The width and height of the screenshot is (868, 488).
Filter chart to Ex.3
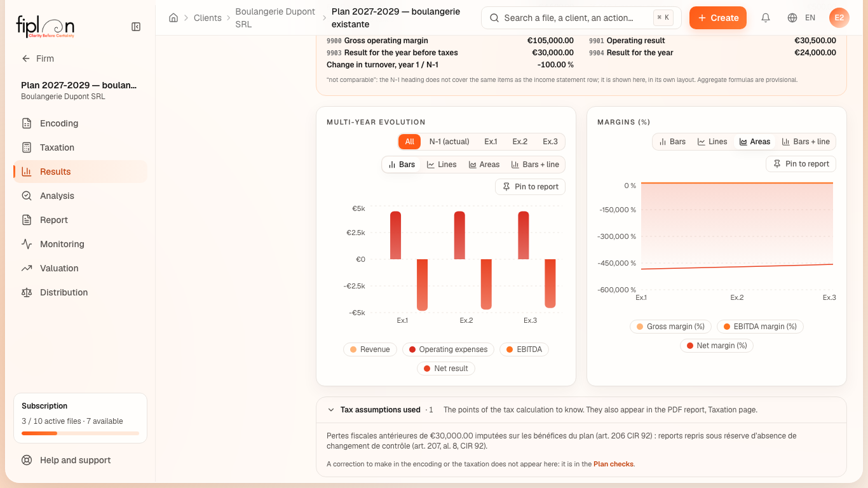[x=550, y=142]
